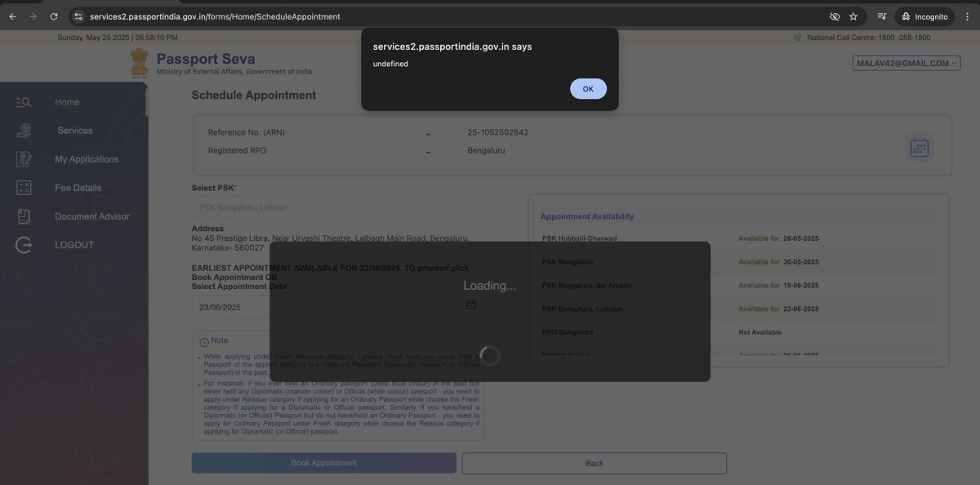Go back with browser back arrow

pos(12,16)
